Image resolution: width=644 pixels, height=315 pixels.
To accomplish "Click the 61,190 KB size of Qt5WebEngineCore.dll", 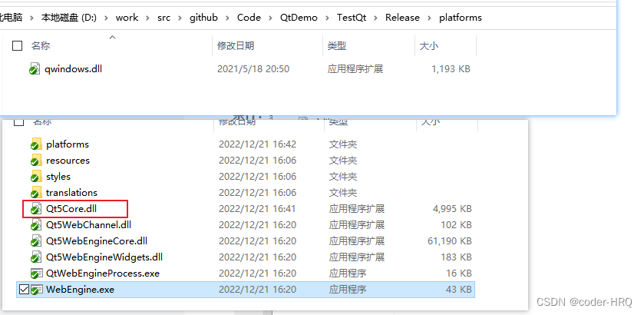I will [450, 241].
